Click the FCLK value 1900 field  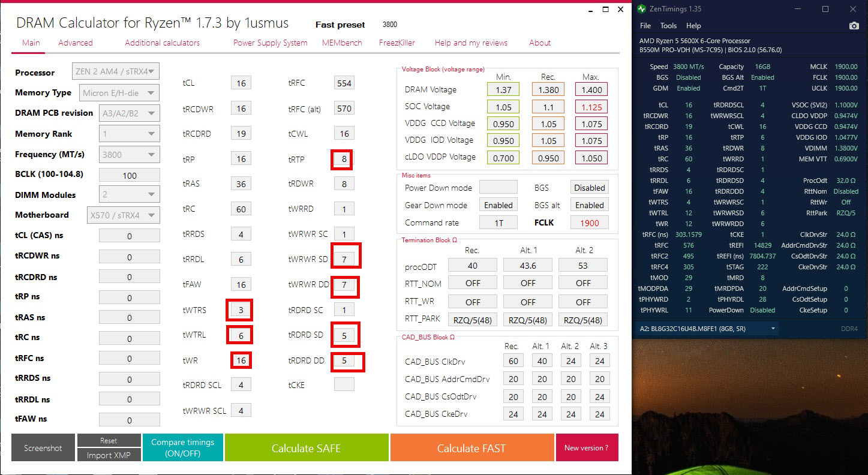[x=589, y=223]
